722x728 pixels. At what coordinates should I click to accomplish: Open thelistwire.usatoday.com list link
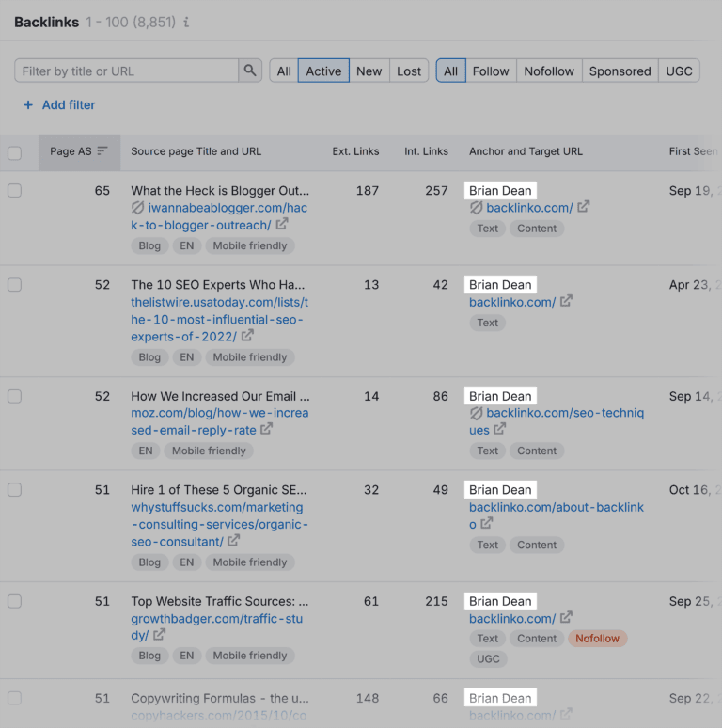219,319
